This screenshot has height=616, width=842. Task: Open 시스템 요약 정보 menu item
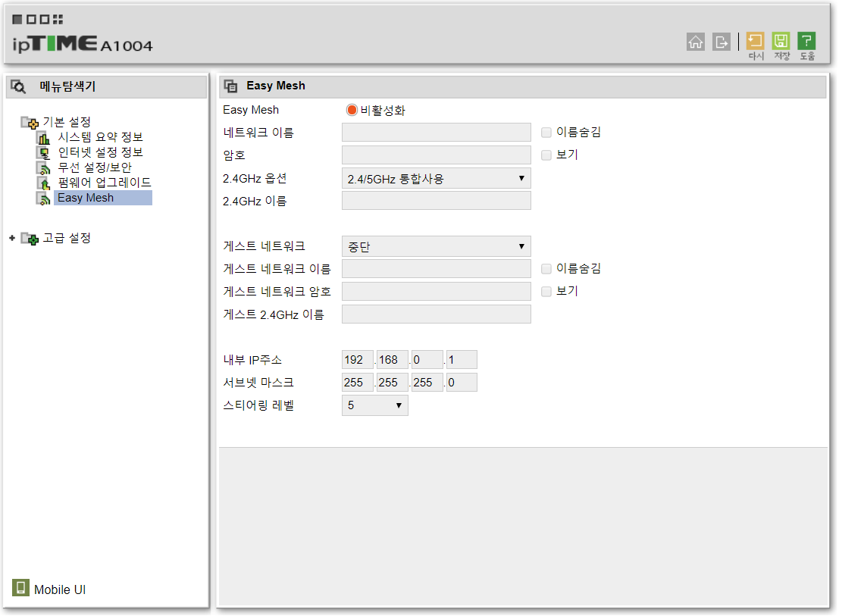pos(100,137)
